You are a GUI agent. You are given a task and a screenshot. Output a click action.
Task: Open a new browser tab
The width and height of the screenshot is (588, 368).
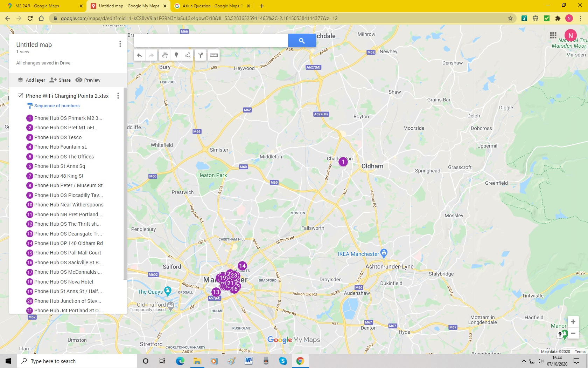click(x=262, y=6)
